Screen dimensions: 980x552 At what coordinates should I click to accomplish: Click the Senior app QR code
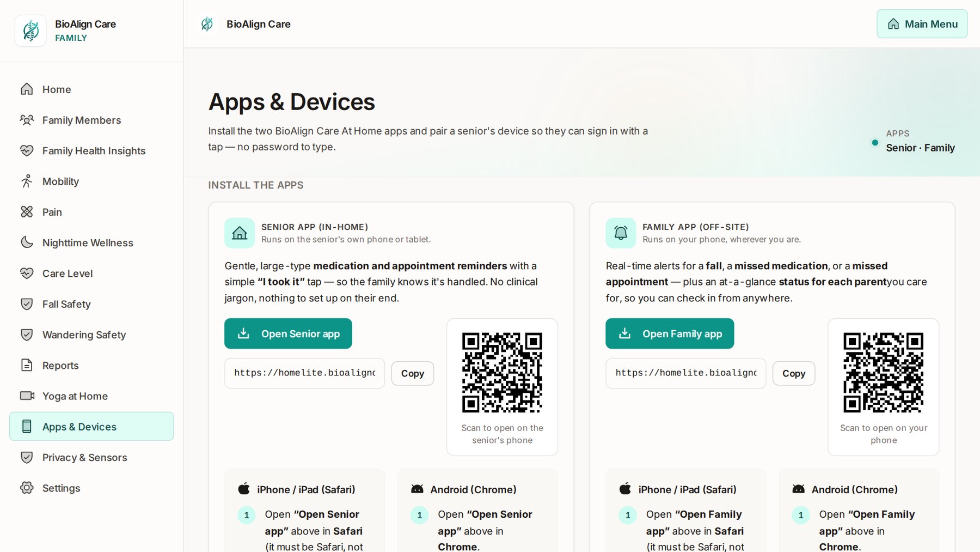coord(502,373)
